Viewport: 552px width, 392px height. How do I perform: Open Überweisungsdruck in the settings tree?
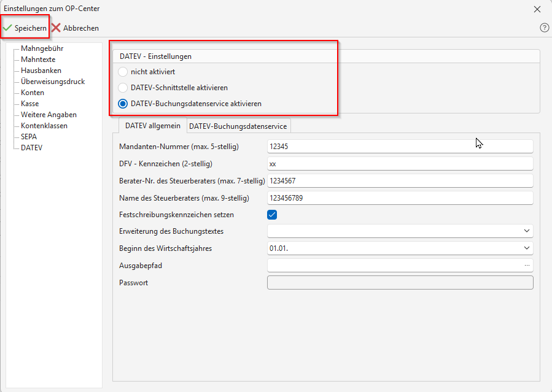[x=53, y=82]
